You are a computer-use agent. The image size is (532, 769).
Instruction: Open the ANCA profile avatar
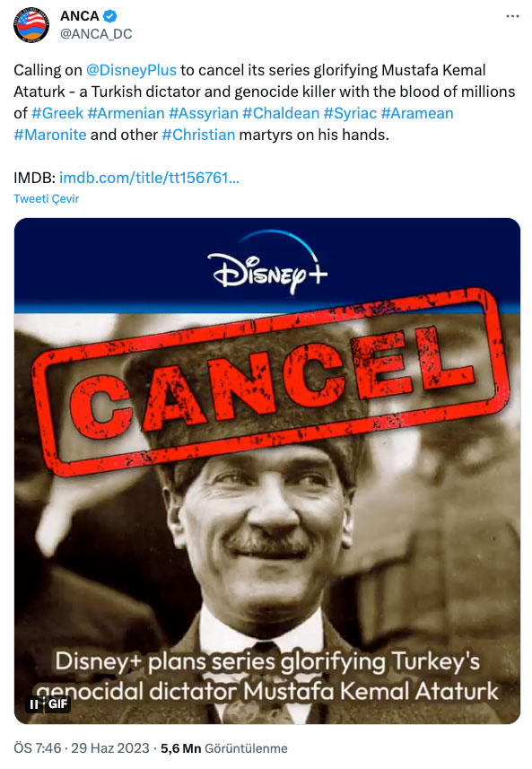31,24
